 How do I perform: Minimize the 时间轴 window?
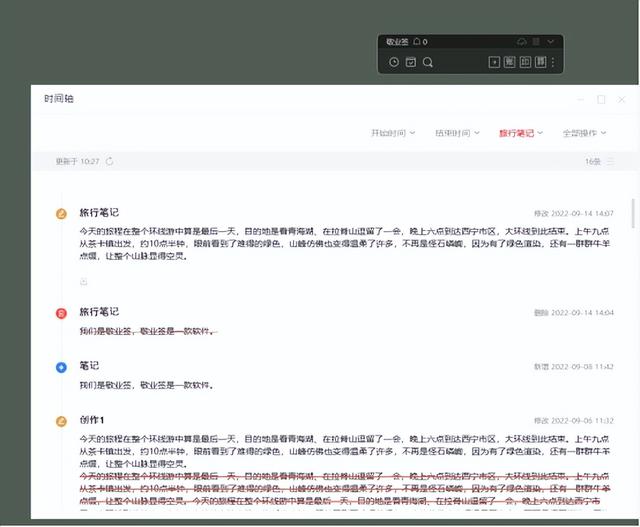point(580,99)
